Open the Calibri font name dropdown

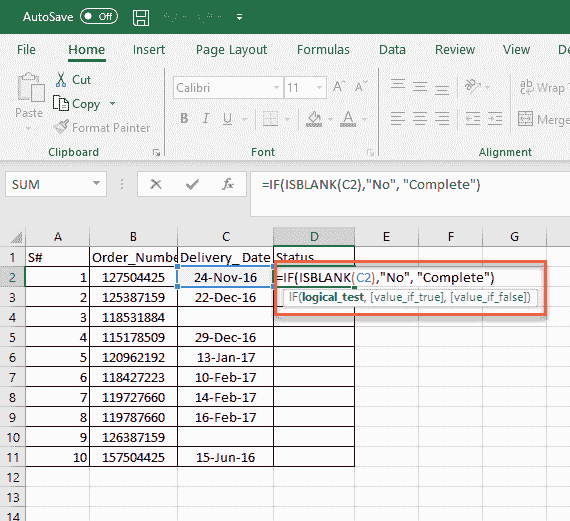click(276, 87)
